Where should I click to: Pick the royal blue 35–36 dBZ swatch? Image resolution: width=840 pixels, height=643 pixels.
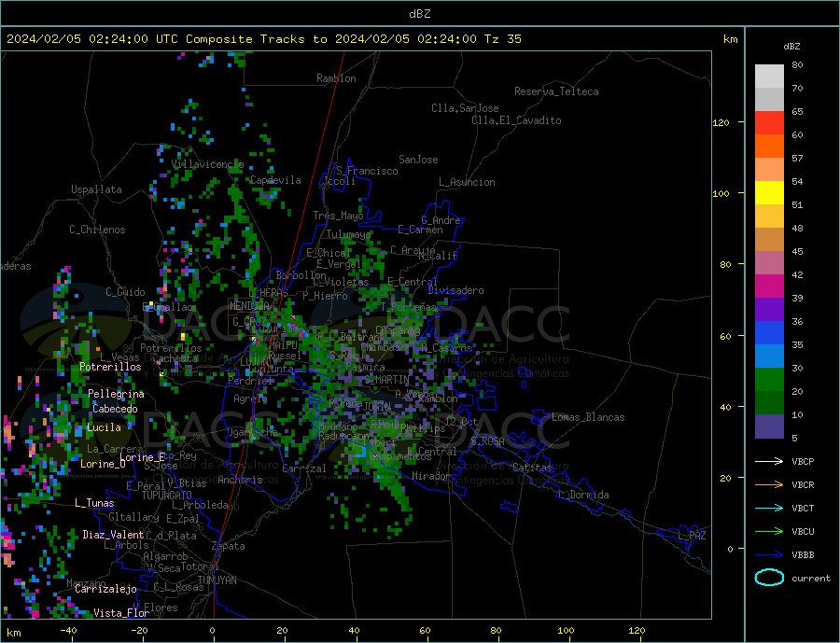[769, 333]
